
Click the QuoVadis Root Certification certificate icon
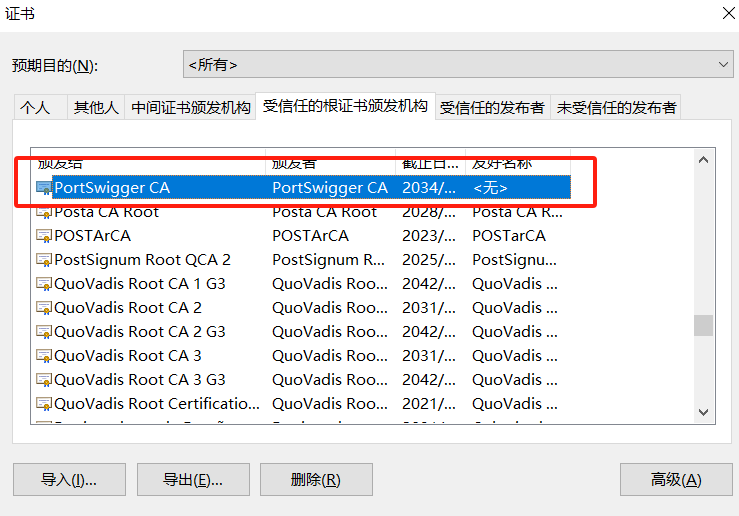[x=44, y=404]
